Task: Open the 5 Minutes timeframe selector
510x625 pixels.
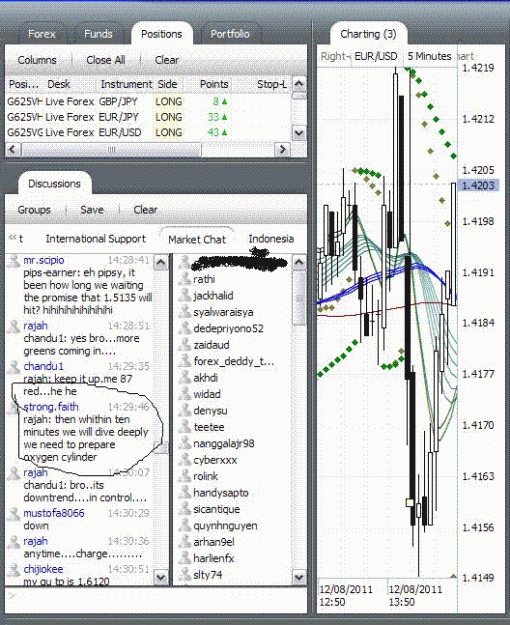Action: [x=429, y=56]
